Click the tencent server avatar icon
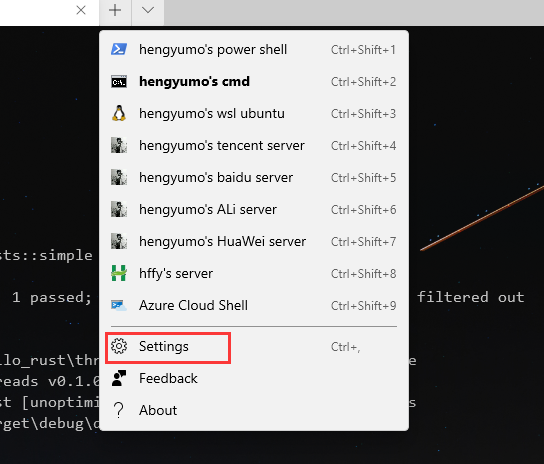 119,145
